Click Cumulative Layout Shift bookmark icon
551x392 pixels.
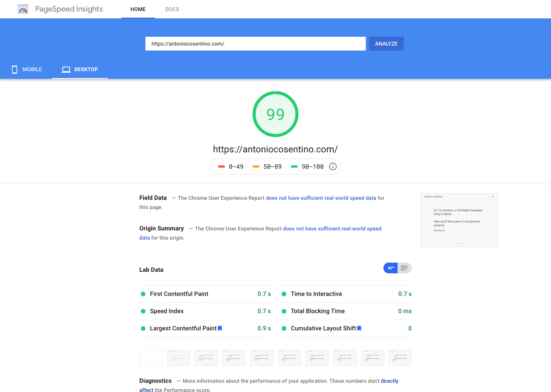[359, 328]
